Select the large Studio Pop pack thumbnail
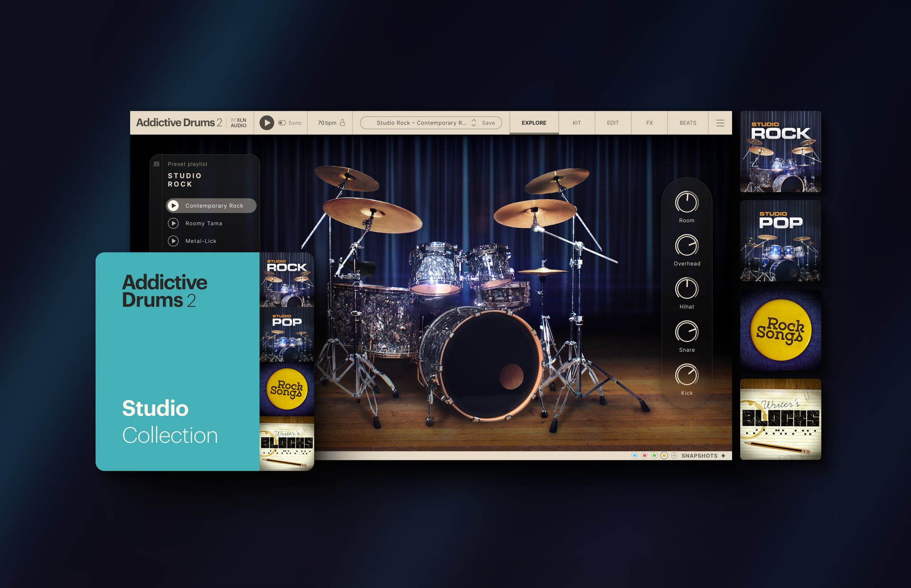 coord(781,241)
